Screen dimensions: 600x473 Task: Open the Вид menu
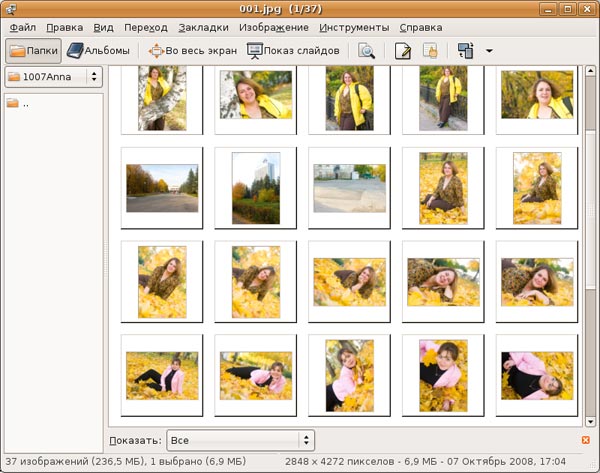coord(103,28)
